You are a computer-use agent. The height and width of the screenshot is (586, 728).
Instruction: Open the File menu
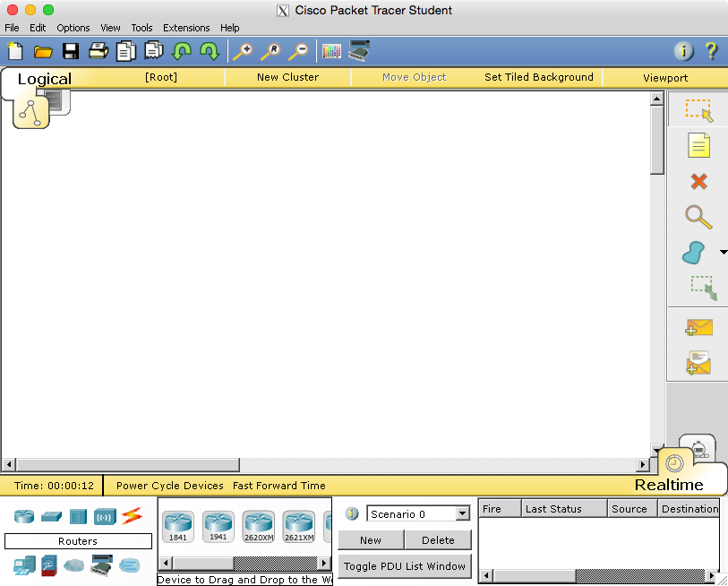(x=12, y=28)
